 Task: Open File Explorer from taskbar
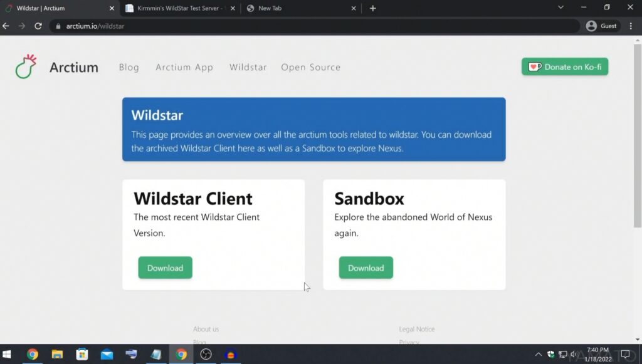click(x=57, y=354)
